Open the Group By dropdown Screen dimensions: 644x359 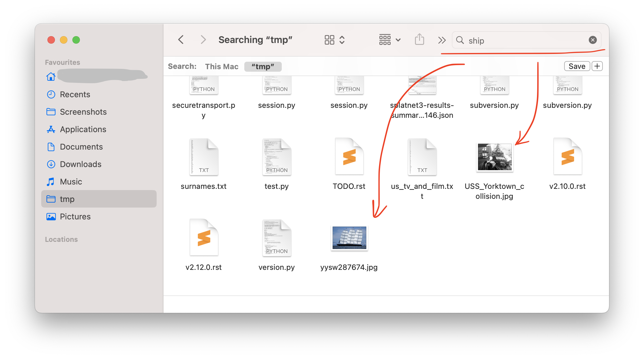389,40
